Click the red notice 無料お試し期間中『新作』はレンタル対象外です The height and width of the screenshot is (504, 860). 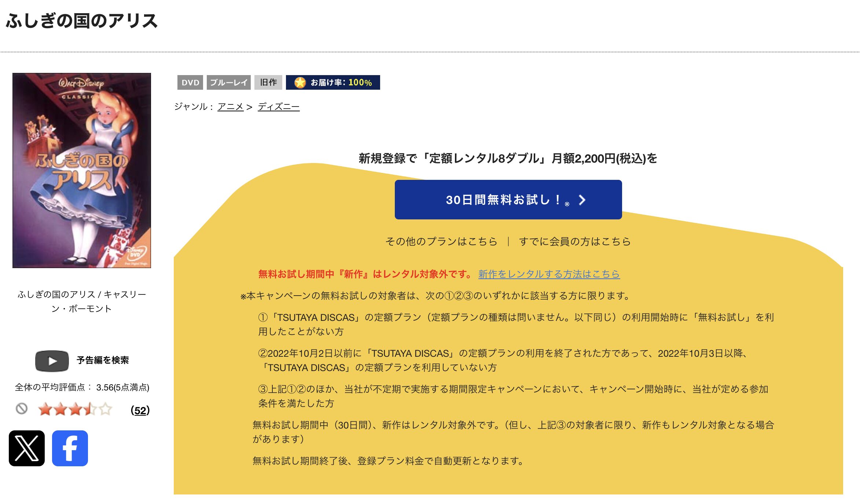tap(365, 274)
